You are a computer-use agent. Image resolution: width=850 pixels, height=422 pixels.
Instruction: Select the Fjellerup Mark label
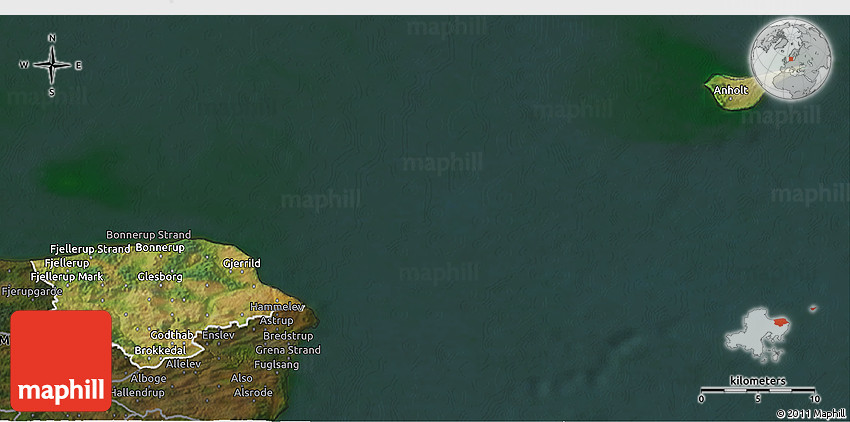point(67,276)
